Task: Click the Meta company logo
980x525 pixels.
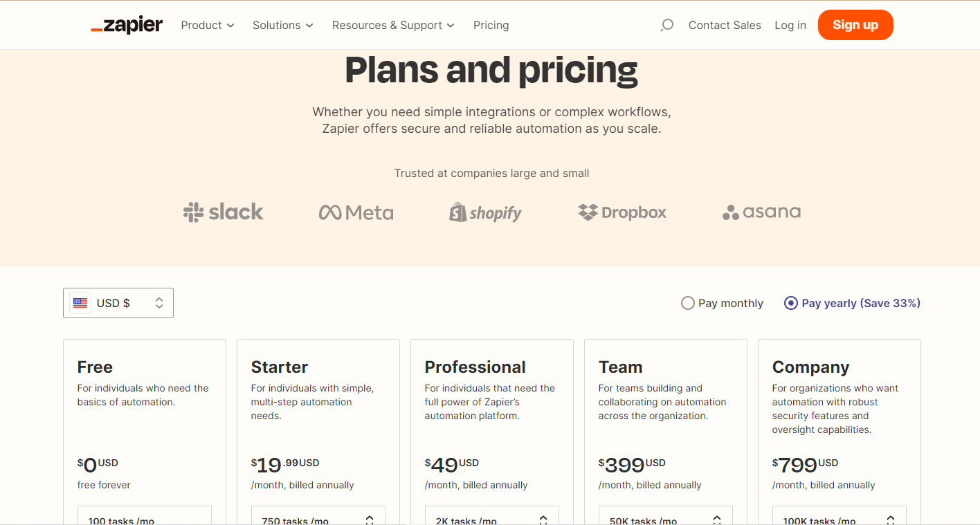Action: 356,212
